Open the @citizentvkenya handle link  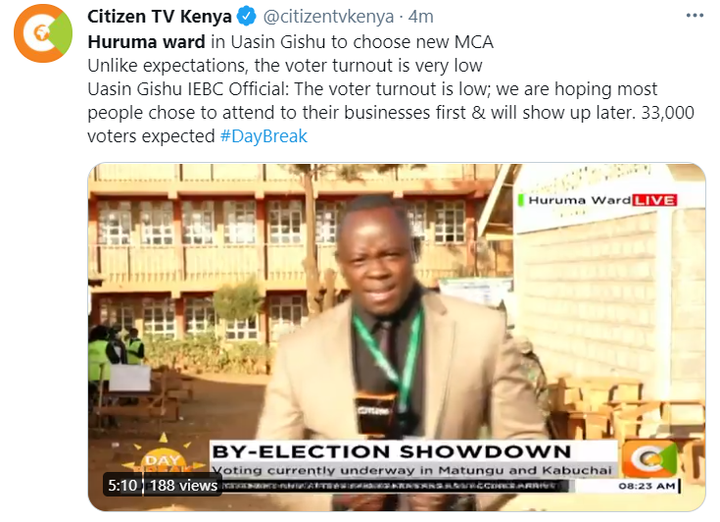coord(328,17)
